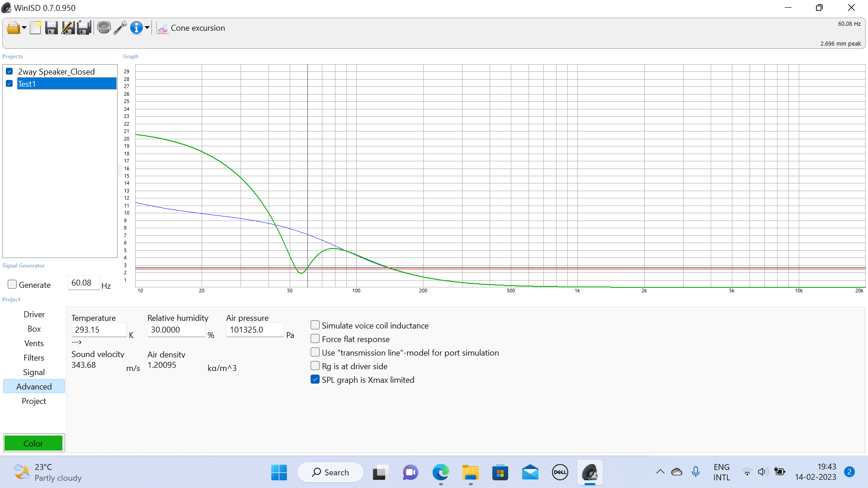Image resolution: width=868 pixels, height=488 pixels.
Task: Click the signal generator frequency field
Action: (84, 283)
